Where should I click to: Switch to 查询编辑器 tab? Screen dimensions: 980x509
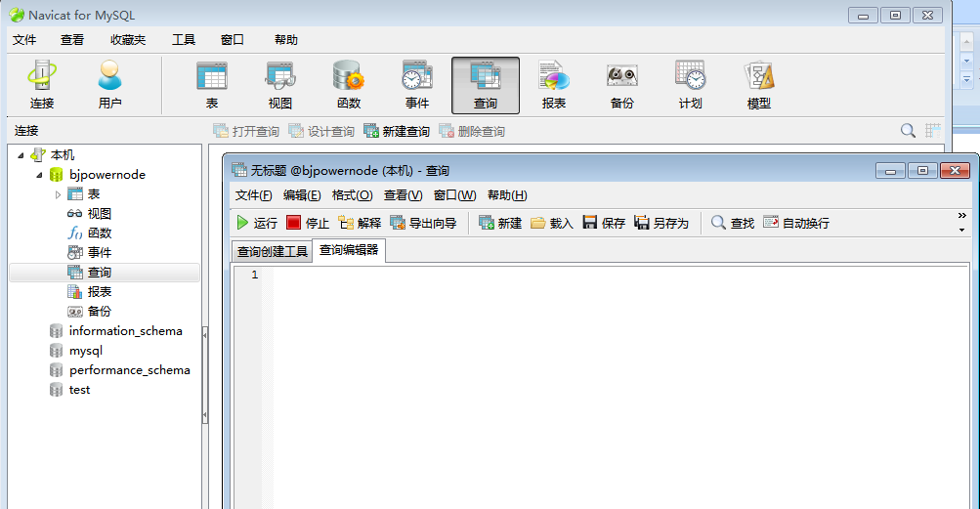(349, 250)
